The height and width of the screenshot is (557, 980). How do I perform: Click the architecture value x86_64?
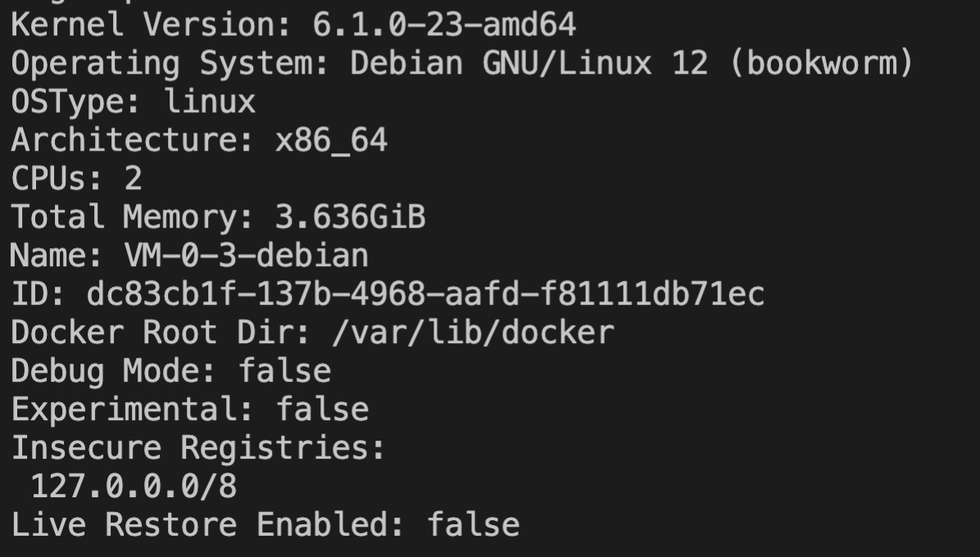point(331,141)
